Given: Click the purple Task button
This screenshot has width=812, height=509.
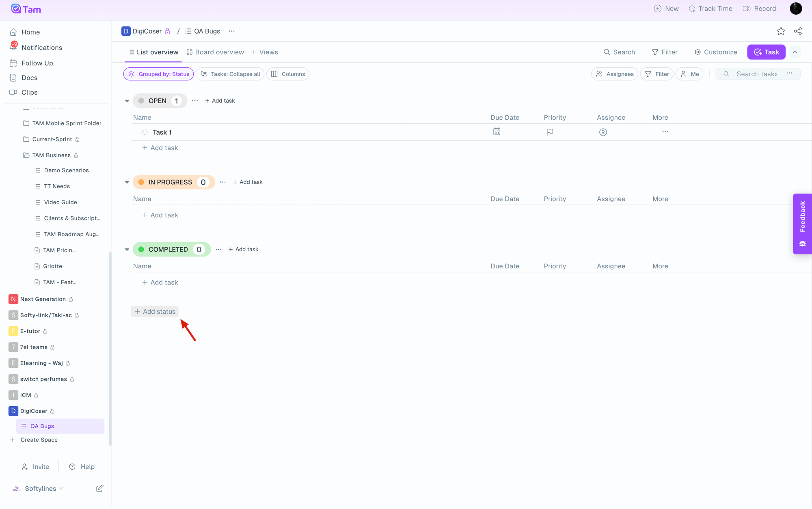Looking at the screenshot, I should [766, 52].
